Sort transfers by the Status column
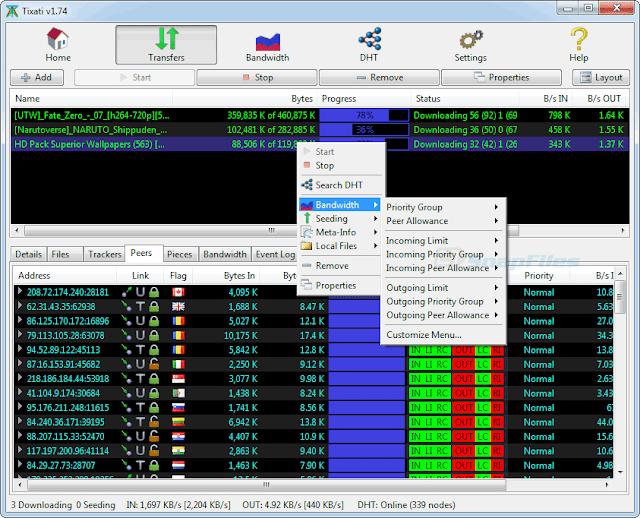Screen dimensions: 640x518 (x=464, y=99)
